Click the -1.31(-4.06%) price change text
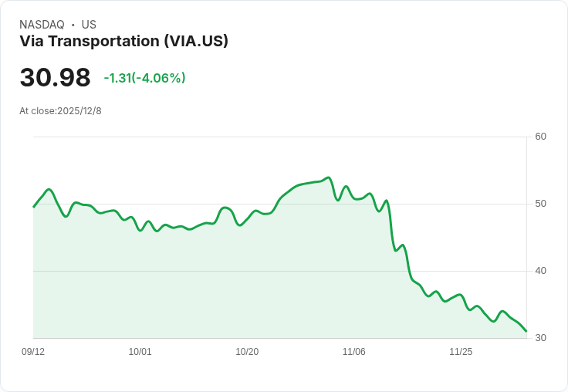Image resolution: width=568 pixels, height=392 pixels. pos(144,78)
